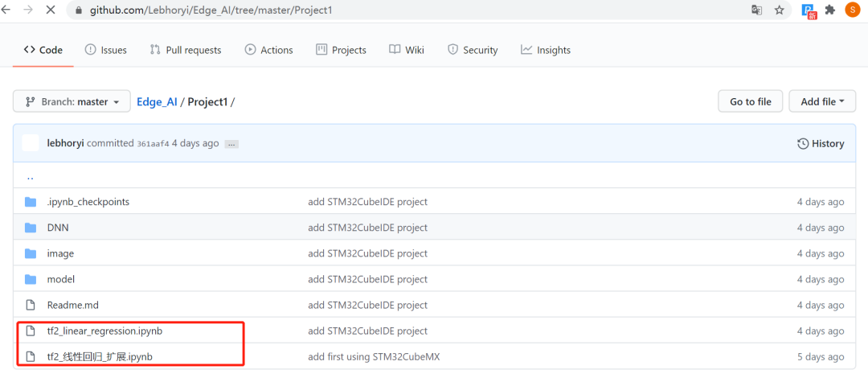Open the Branch: master dropdown
Viewport: 868px width, 378px height.
(72, 102)
